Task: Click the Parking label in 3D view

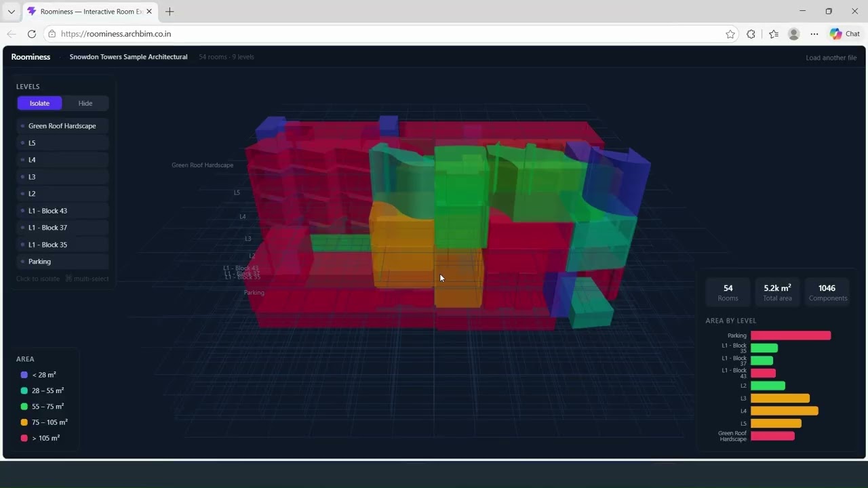Action: coord(254,293)
